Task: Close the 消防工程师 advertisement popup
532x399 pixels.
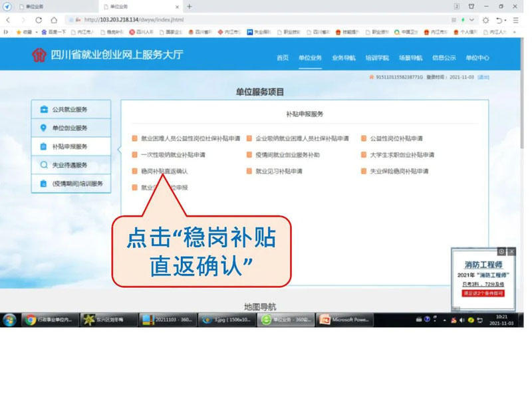Action: (511, 251)
